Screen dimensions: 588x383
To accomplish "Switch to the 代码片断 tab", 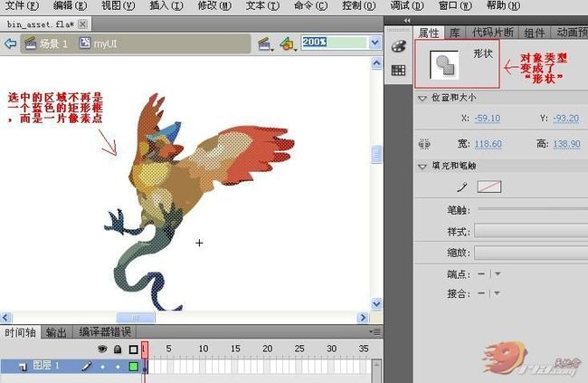I will [492, 33].
